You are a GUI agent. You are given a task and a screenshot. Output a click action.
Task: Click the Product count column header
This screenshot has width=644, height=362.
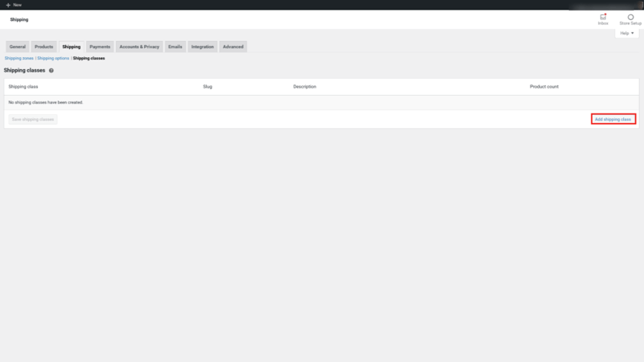pos(544,87)
